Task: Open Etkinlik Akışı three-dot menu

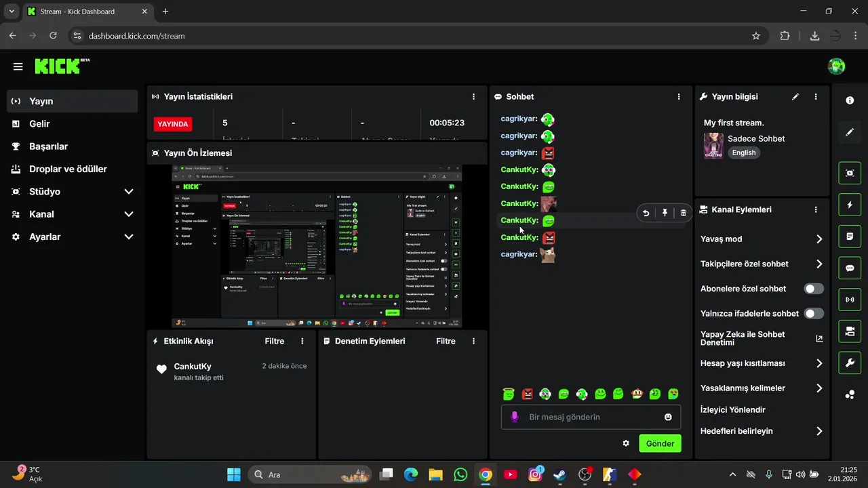Action: [x=302, y=341]
